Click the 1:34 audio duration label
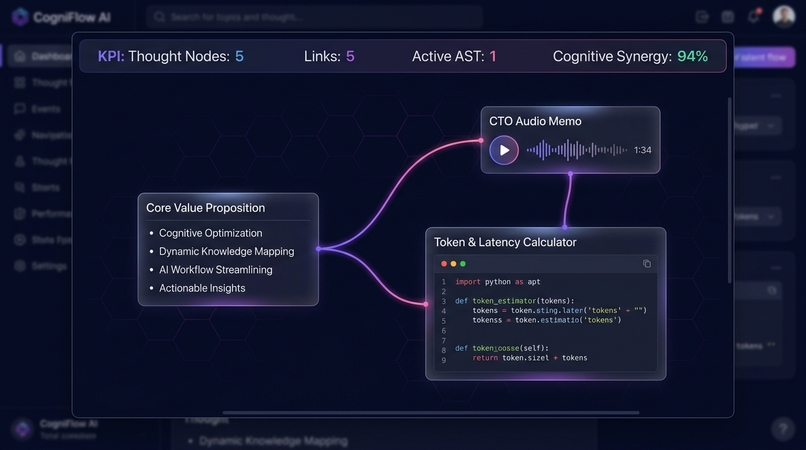 (x=643, y=150)
